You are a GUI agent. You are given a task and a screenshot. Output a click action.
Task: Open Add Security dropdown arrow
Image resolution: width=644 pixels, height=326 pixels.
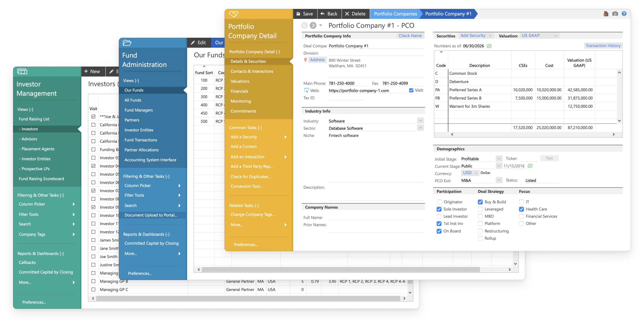click(x=490, y=36)
